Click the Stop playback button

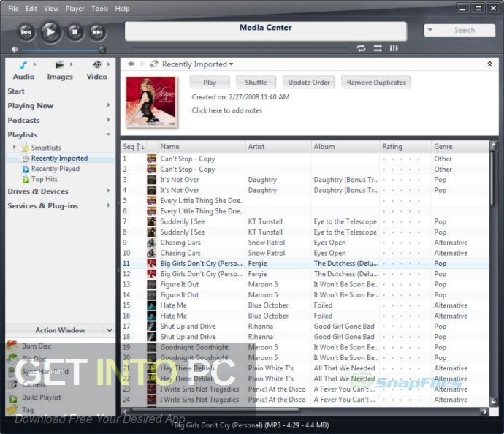tap(75, 32)
